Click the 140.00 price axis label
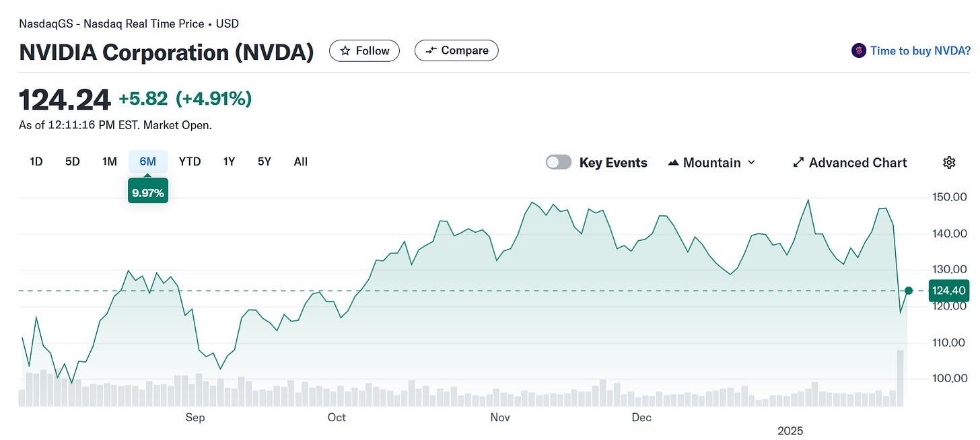Image resolution: width=980 pixels, height=440 pixels. tap(949, 233)
